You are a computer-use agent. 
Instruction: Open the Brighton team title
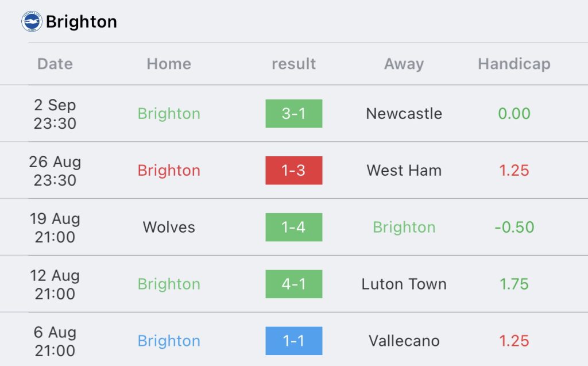click(x=82, y=22)
